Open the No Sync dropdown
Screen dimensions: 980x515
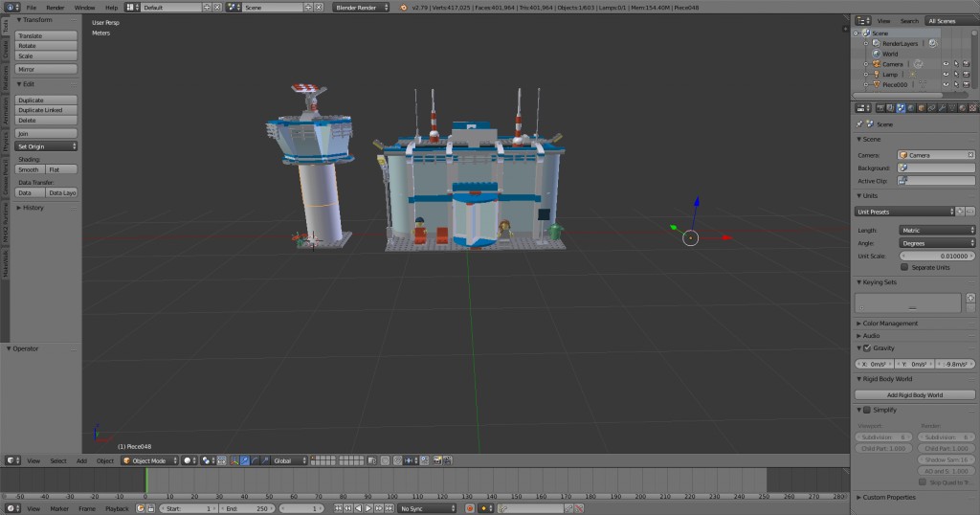(427, 508)
